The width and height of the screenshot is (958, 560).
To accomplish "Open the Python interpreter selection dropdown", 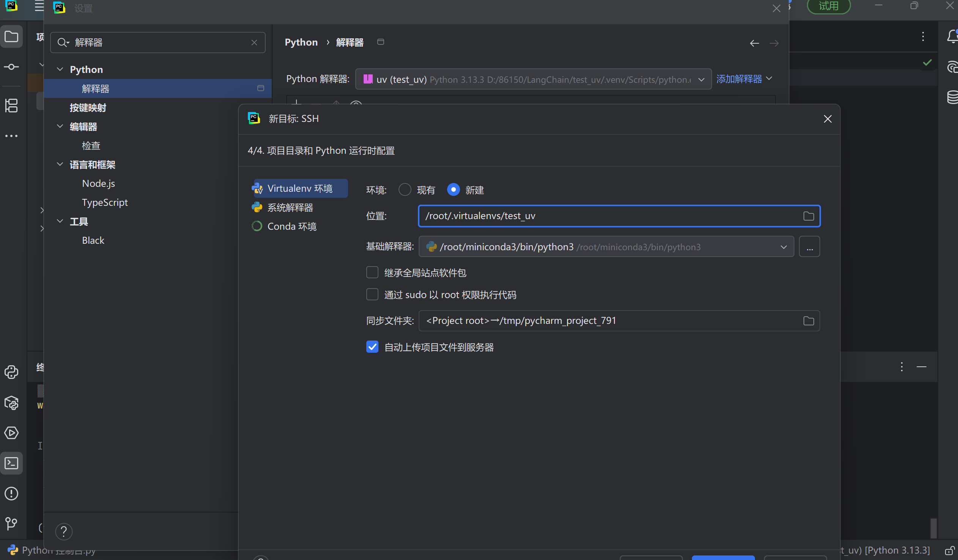I will point(701,79).
